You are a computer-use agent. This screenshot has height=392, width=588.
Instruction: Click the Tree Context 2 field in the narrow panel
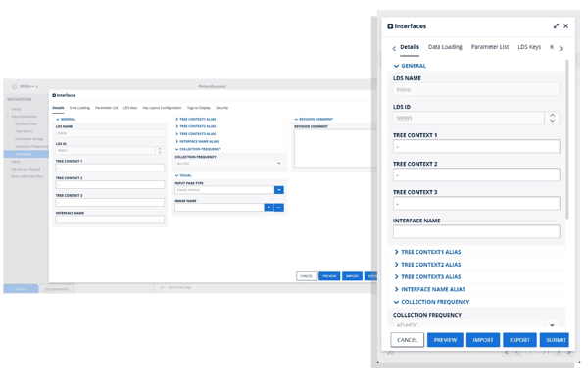476,174
